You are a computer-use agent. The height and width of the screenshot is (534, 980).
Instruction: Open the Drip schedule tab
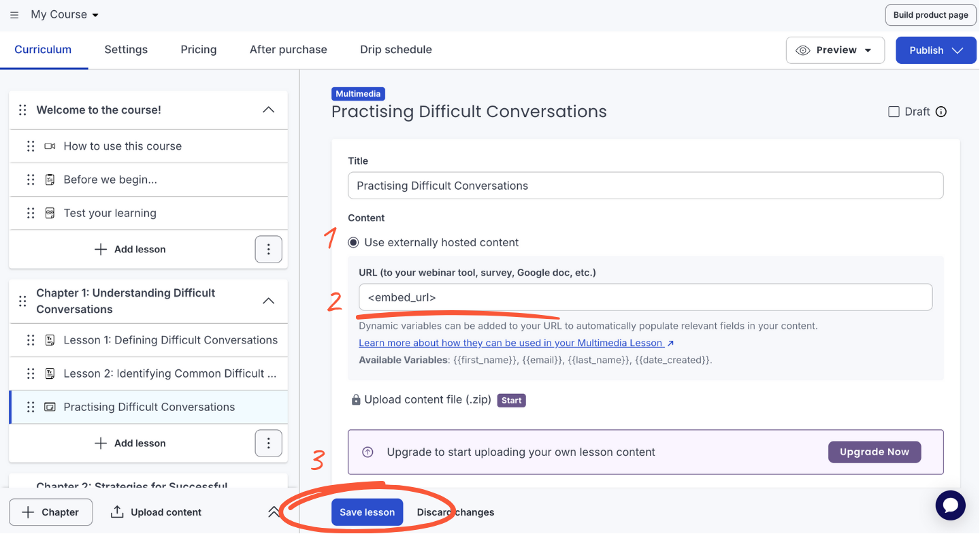395,50
